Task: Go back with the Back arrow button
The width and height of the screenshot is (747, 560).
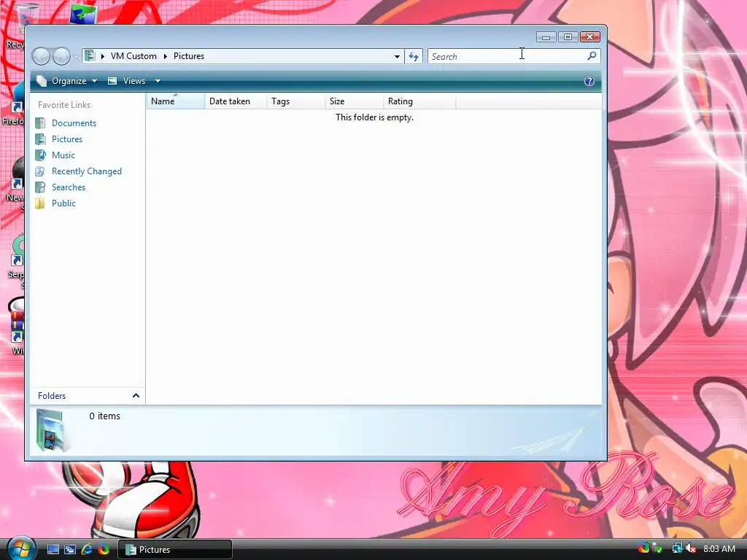Action: (41, 57)
